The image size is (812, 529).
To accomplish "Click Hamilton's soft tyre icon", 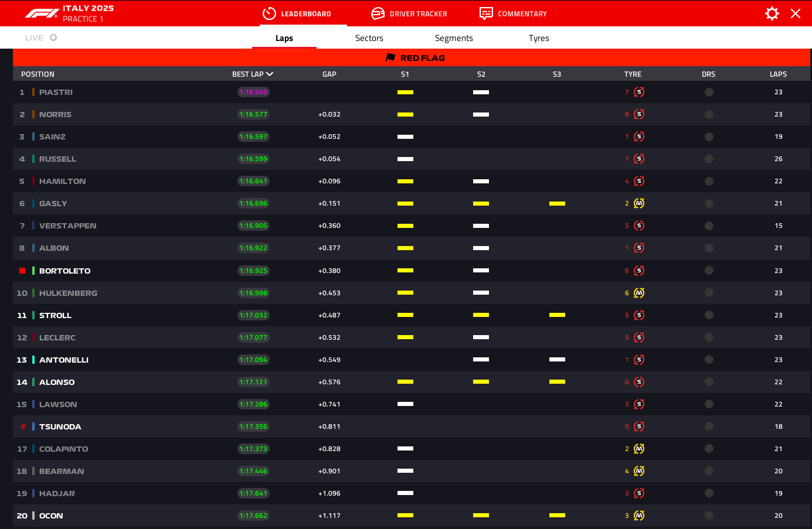I will (x=639, y=181).
